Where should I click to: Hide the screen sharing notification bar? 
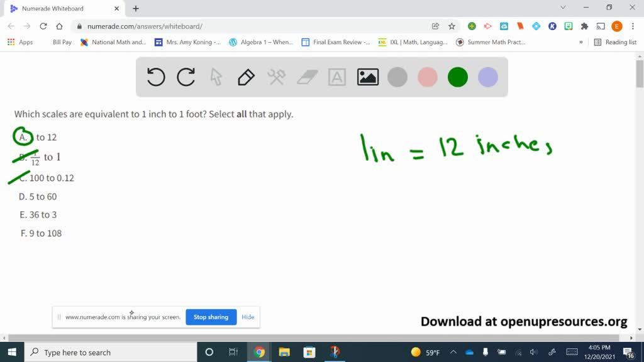pos(248,317)
